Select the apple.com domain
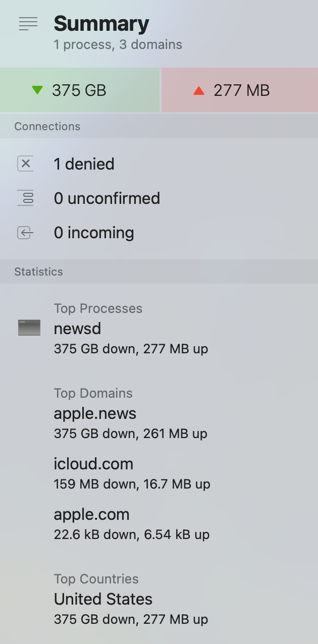 (91, 514)
